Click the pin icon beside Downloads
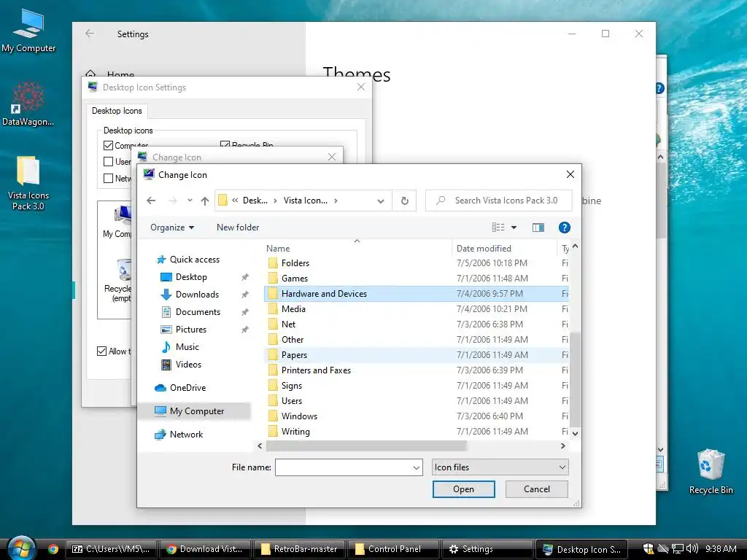The height and width of the screenshot is (560, 747). (245, 295)
